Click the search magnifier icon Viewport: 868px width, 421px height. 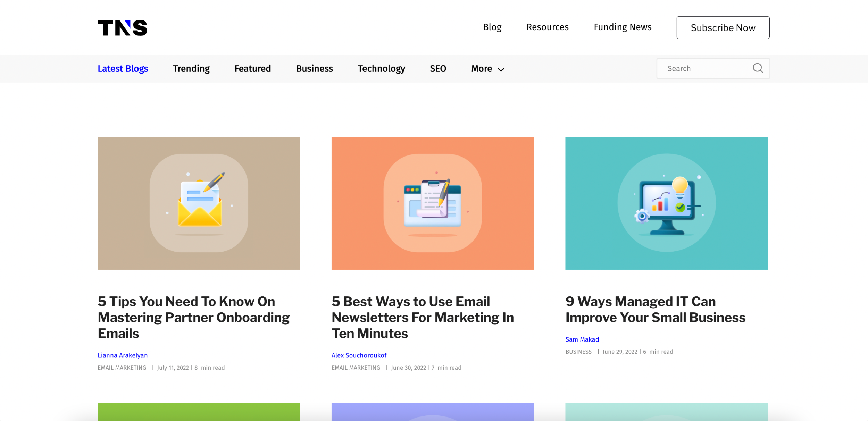pos(758,68)
